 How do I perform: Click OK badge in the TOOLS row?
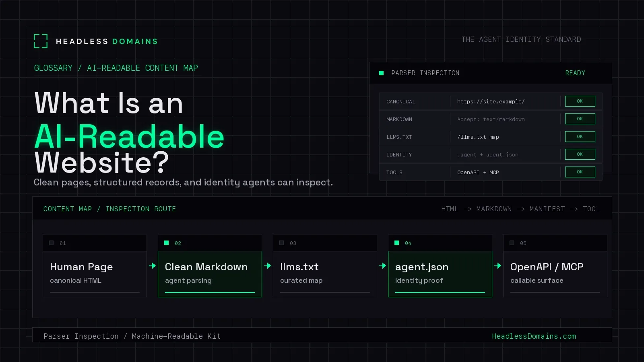(x=580, y=172)
